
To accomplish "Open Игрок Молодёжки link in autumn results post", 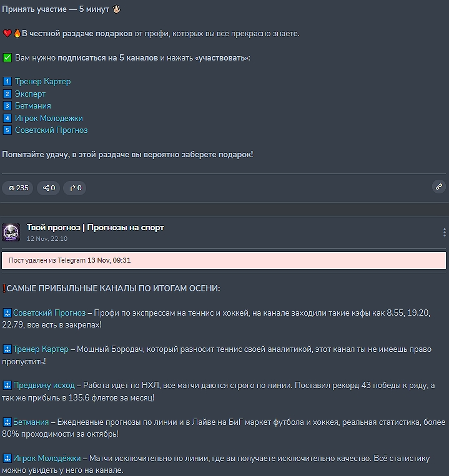I will 47,459.
